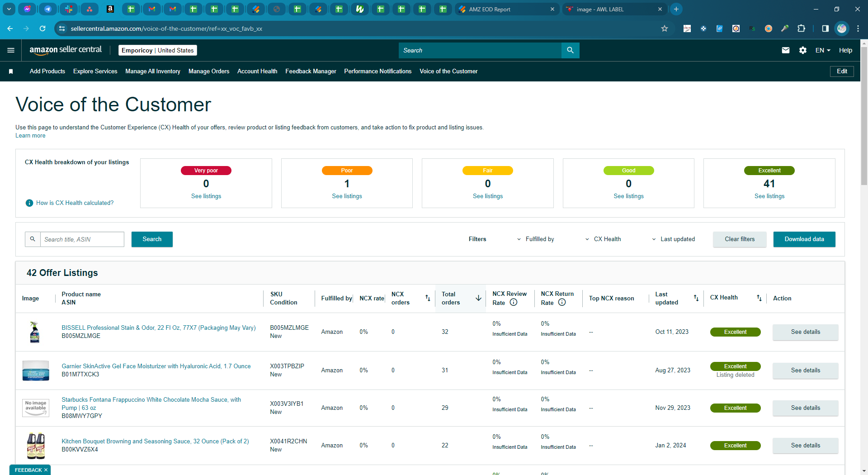Viewport: 868px width, 475px height.
Task: Switch to the image - AWL LABEL tab
Action: [x=614, y=9]
